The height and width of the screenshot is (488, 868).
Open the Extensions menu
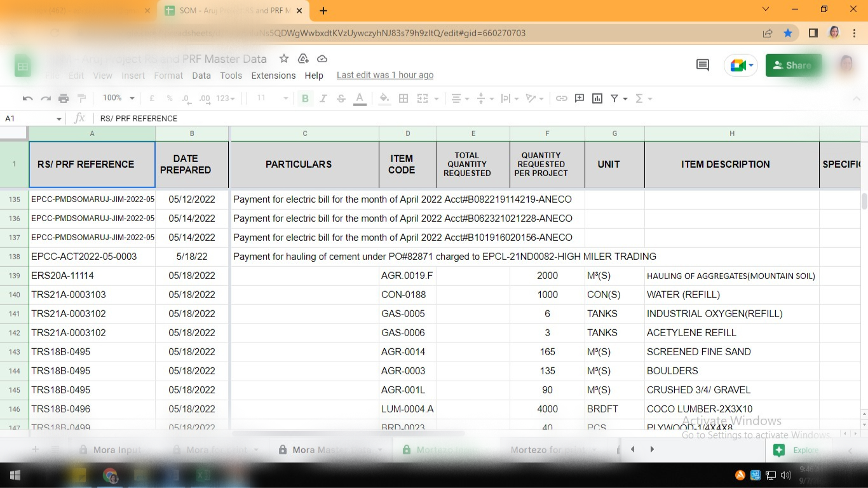(x=273, y=75)
